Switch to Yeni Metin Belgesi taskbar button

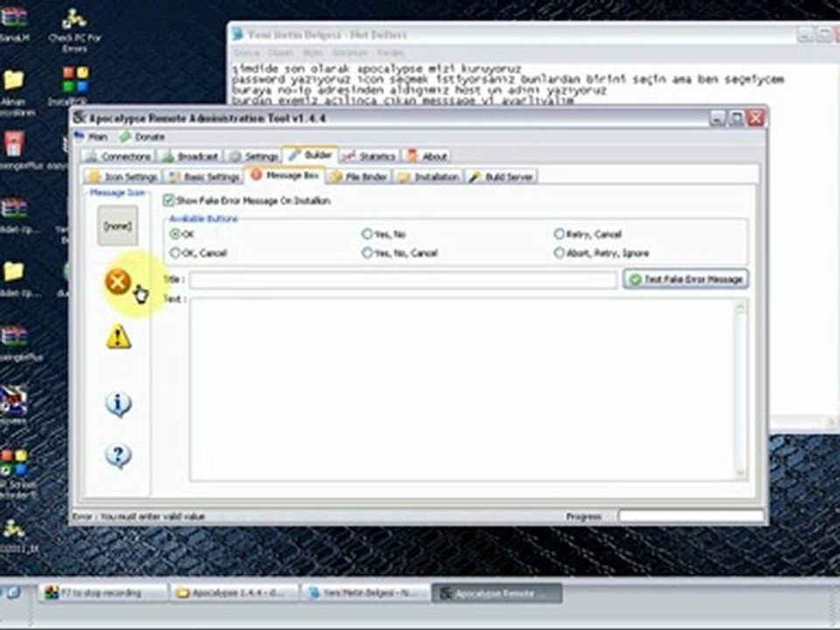pyautogui.click(x=367, y=592)
